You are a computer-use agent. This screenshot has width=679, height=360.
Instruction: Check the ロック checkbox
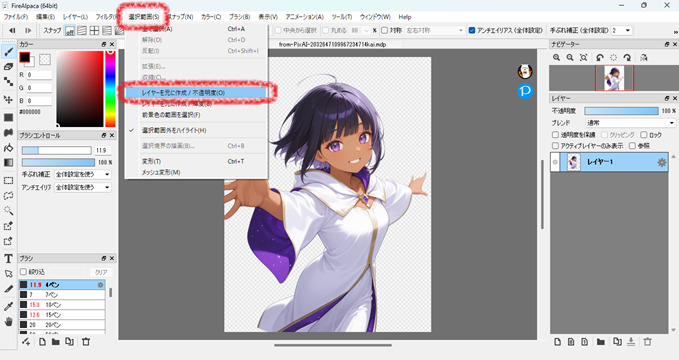pyautogui.click(x=644, y=135)
